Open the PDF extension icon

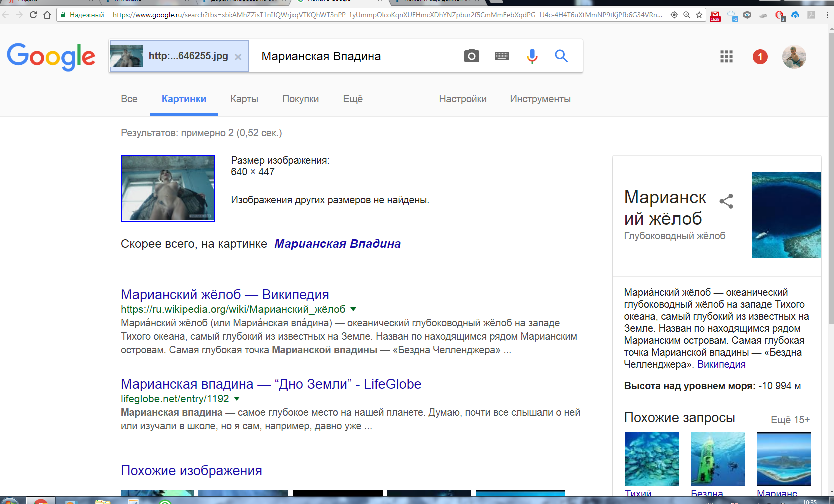(811, 15)
